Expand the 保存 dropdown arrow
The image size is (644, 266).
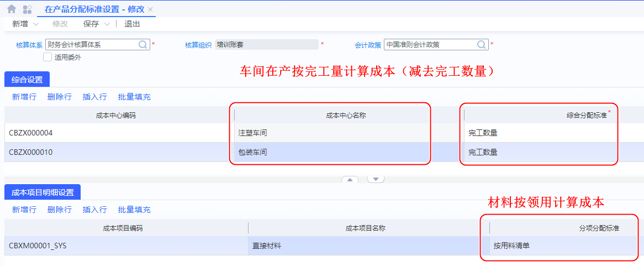pyautogui.click(x=107, y=24)
